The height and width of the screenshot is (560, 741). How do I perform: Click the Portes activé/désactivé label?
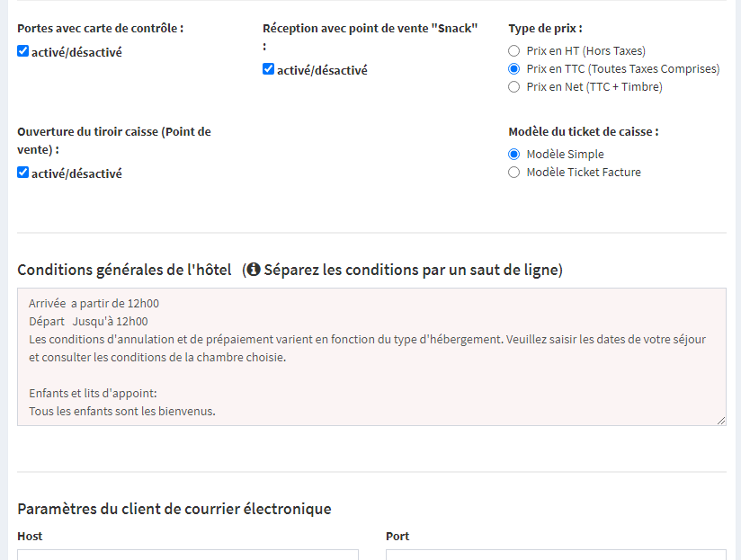pyautogui.click(x=76, y=52)
